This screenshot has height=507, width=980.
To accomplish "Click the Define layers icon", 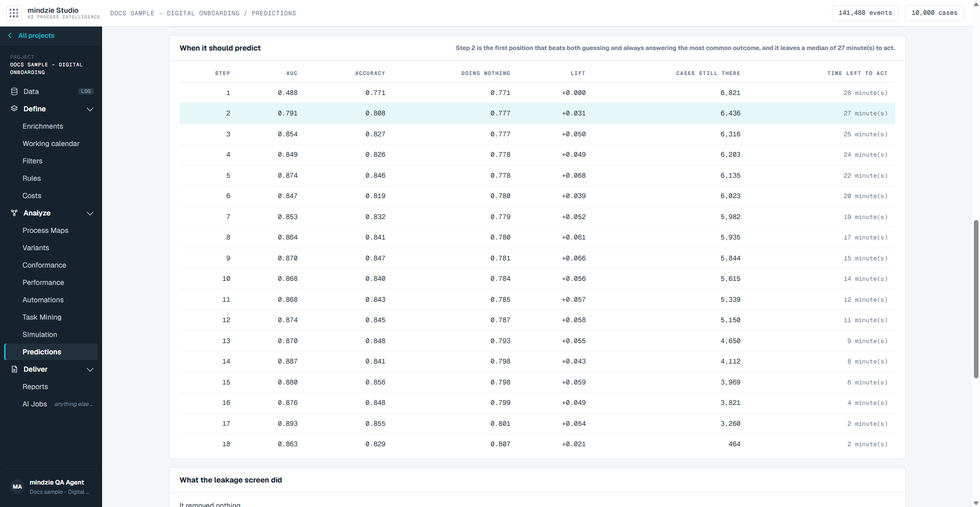I will (x=14, y=109).
